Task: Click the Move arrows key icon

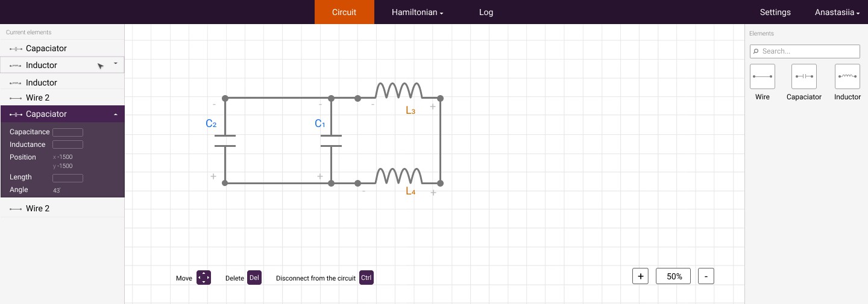Action: pyautogui.click(x=204, y=278)
